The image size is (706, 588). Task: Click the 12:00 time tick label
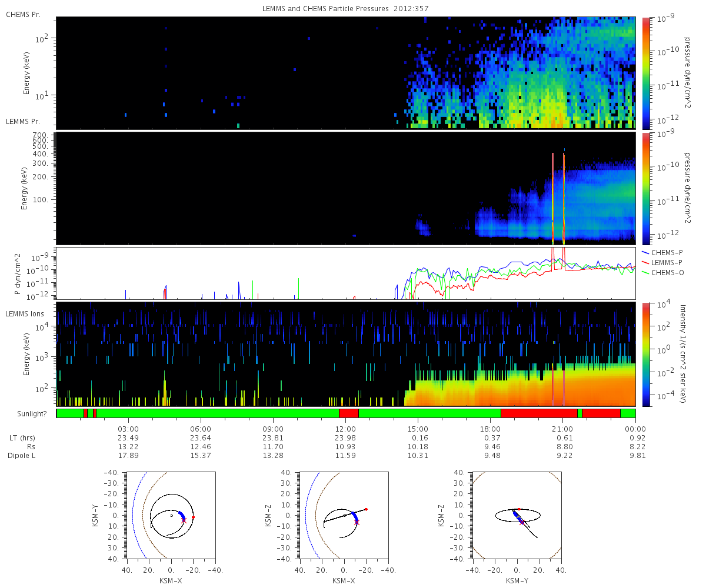pos(345,429)
